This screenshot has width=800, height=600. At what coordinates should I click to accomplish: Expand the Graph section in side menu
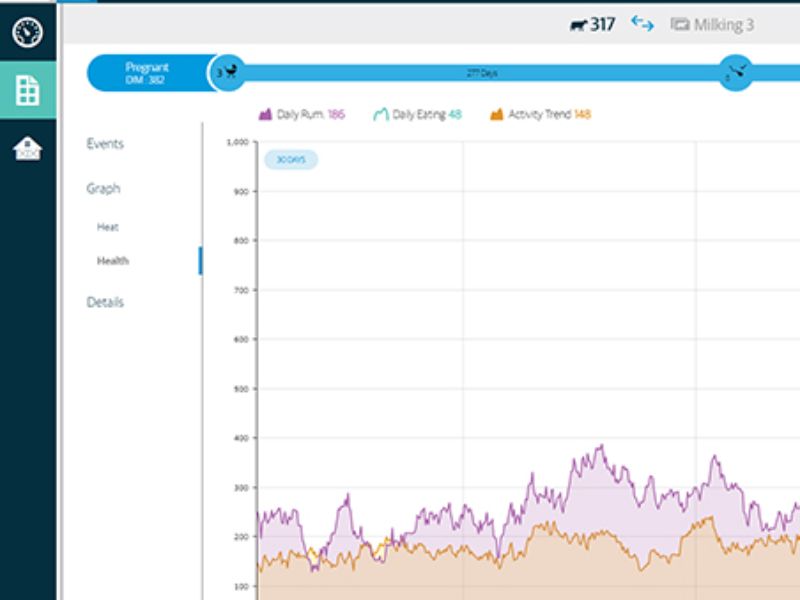(x=103, y=189)
